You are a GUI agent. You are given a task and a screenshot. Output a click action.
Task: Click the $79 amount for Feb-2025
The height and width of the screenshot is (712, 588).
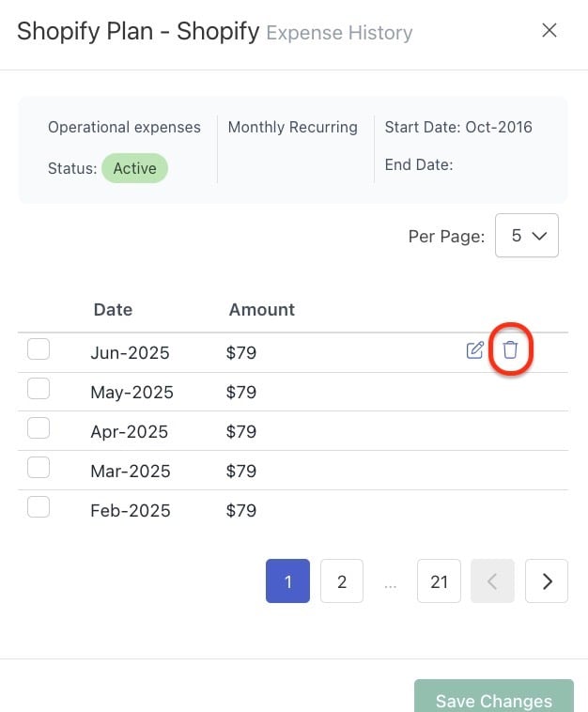pyautogui.click(x=241, y=511)
